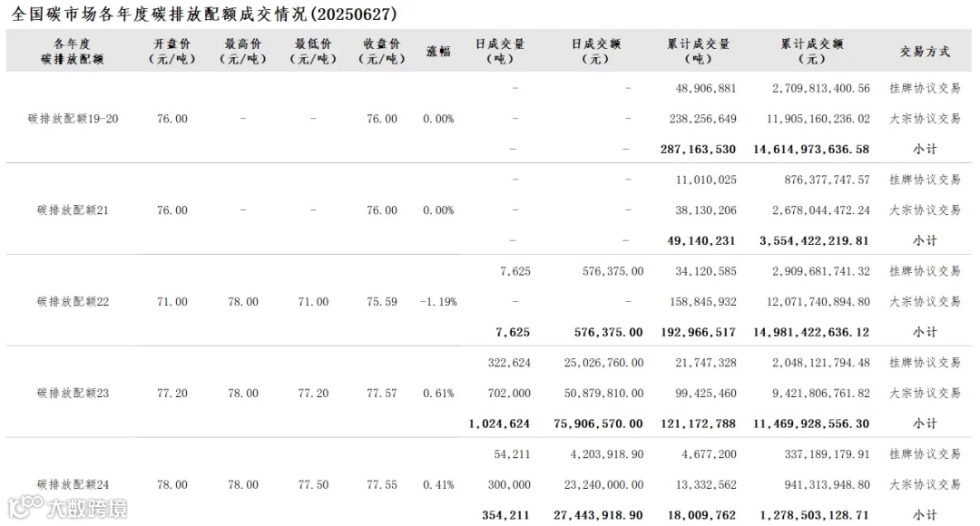Click the 碳排放配额22 row label
The width and height of the screenshot is (980, 526).
(73, 302)
